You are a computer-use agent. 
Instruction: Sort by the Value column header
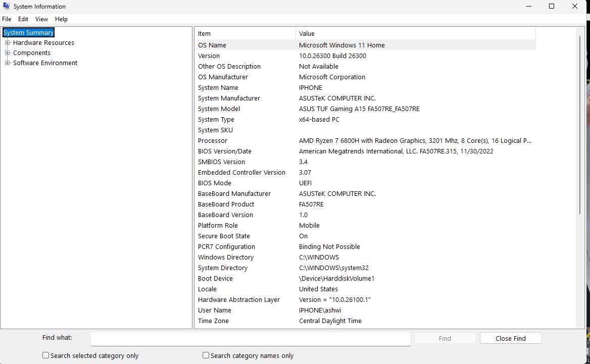pyautogui.click(x=415, y=34)
